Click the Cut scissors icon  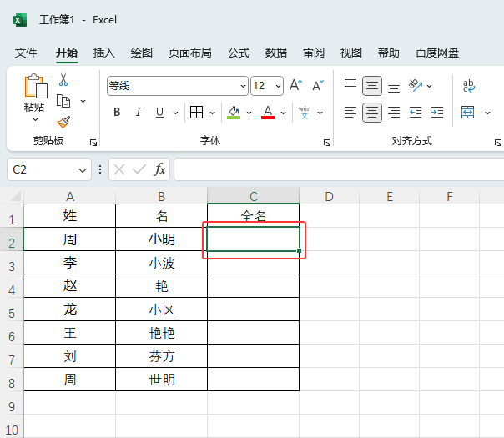63,80
